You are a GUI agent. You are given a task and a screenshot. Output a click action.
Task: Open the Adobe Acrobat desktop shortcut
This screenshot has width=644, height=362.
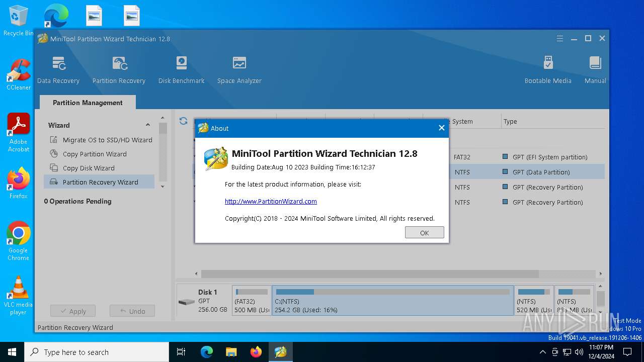point(19,132)
